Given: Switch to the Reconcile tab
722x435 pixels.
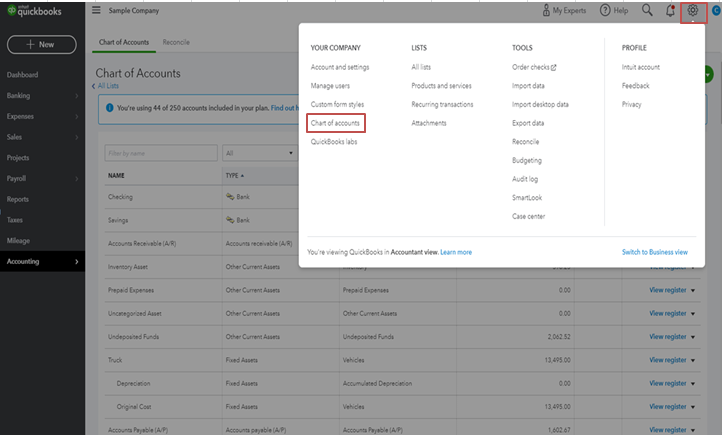Looking at the screenshot, I should [176, 42].
